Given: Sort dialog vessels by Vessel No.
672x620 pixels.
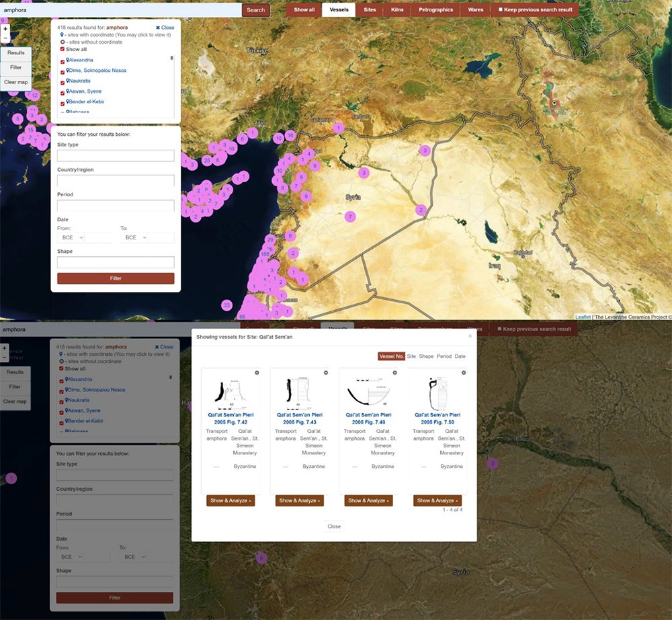Looking at the screenshot, I should point(391,356).
